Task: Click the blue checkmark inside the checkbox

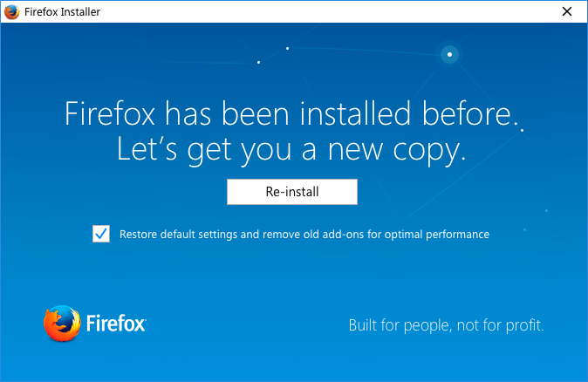Action: click(x=101, y=234)
